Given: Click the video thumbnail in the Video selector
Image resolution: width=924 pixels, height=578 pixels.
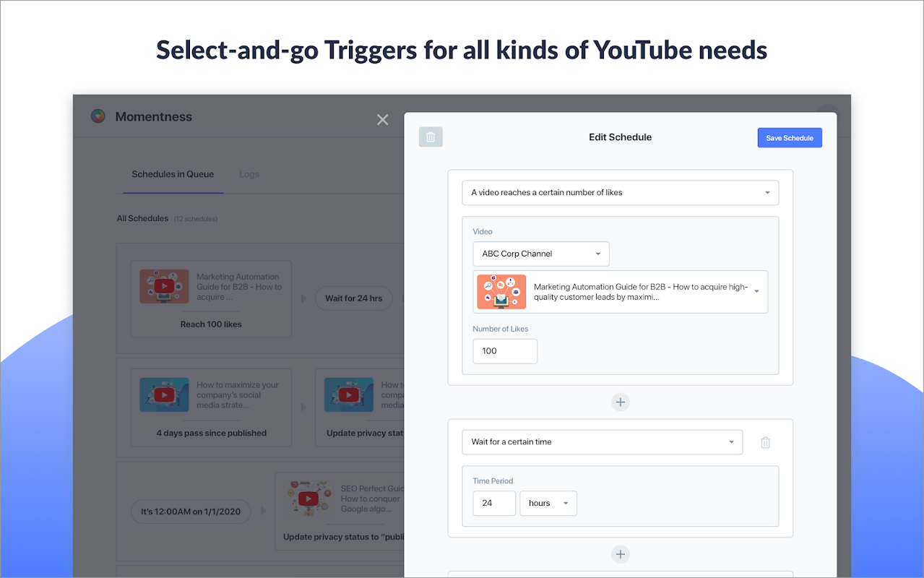Looking at the screenshot, I should (501, 292).
